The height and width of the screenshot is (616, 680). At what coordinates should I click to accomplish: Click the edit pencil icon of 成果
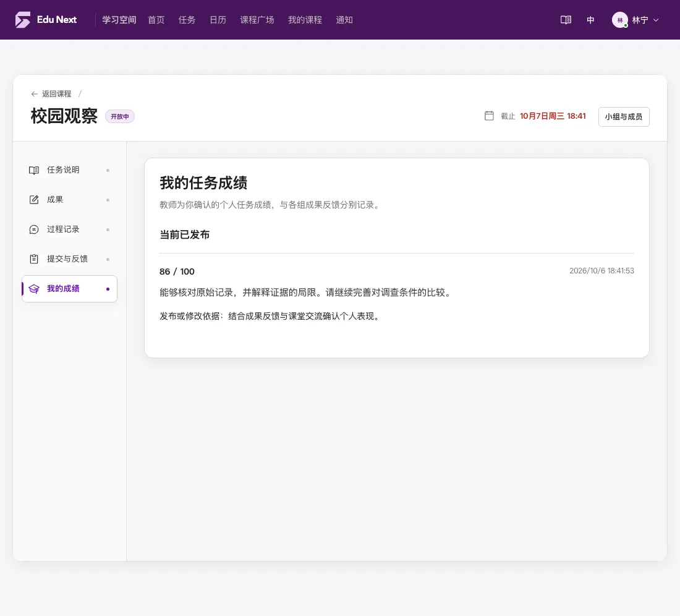tap(34, 200)
